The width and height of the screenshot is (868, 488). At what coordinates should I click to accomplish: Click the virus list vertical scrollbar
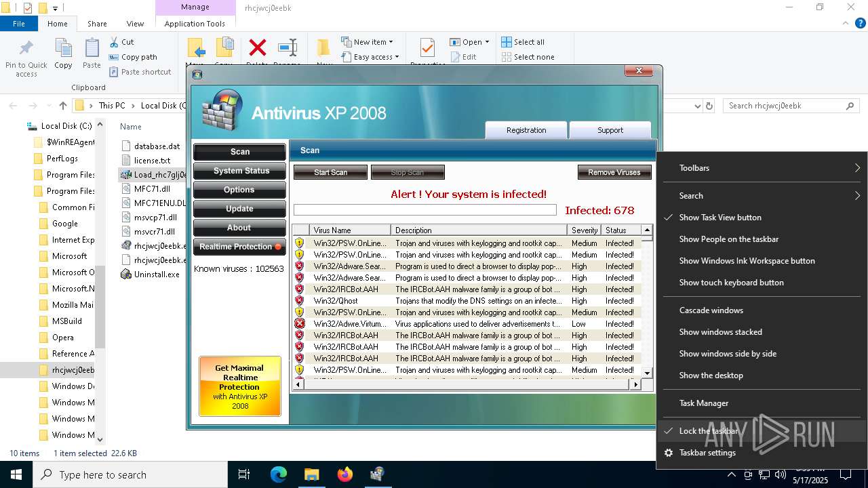[647, 302]
